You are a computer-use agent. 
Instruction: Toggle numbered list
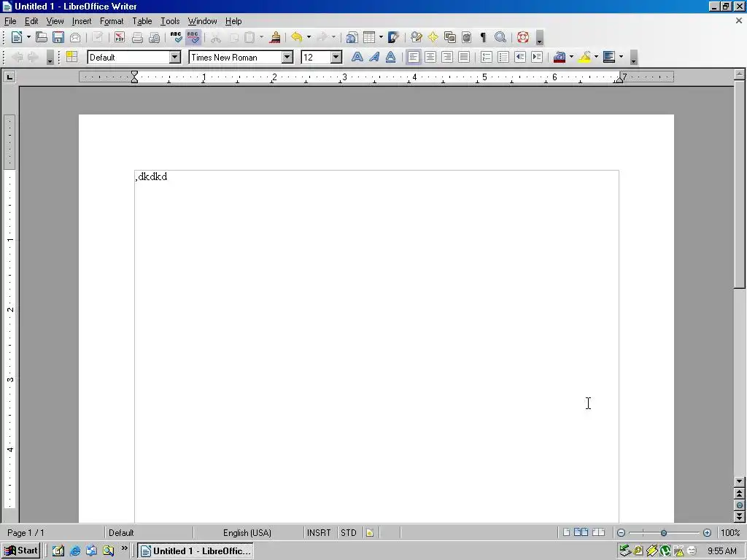[487, 57]
